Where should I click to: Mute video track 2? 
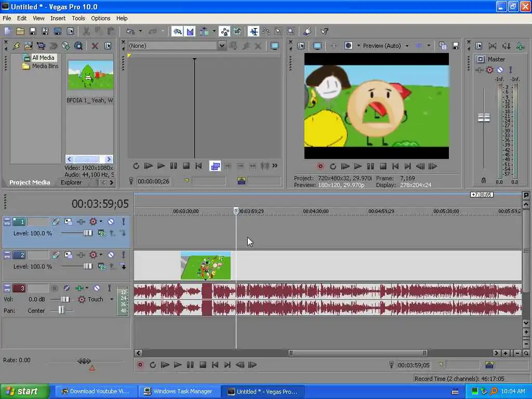(111, 255)
